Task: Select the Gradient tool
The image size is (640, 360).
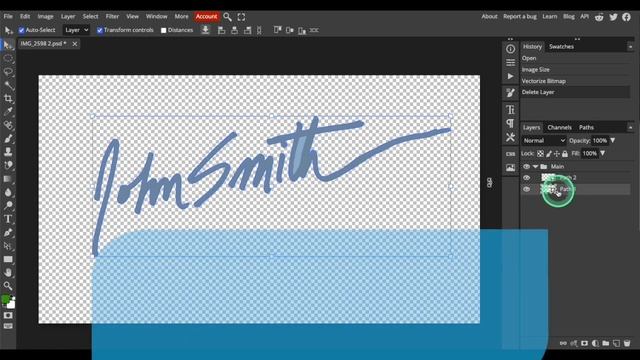Action: click(x=8, y=179)
